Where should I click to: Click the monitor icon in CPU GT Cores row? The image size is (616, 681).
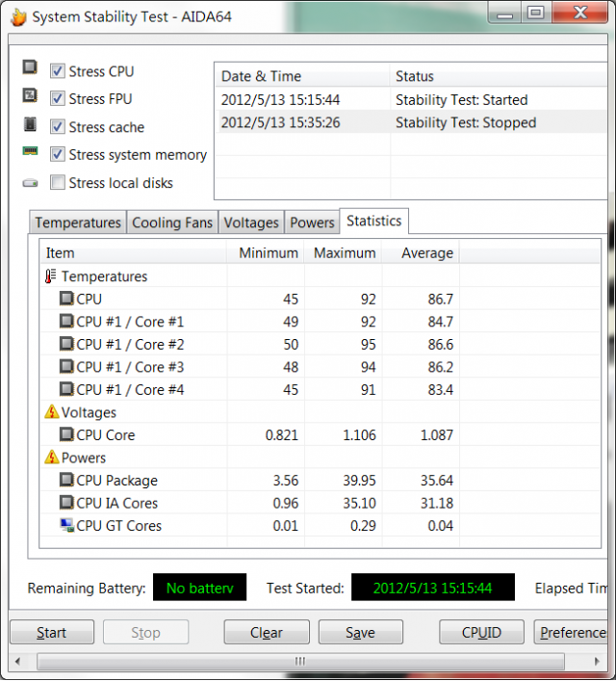(x=66, y=526)
